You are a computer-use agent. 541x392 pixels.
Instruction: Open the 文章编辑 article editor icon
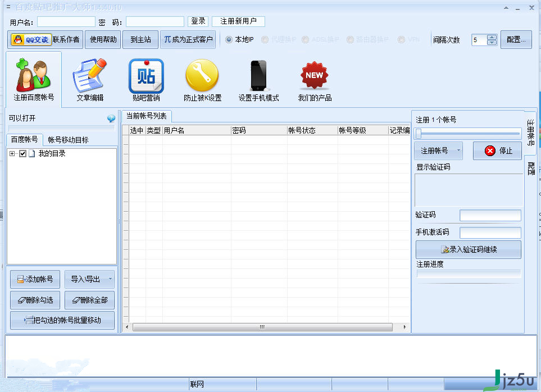(90, 80)
